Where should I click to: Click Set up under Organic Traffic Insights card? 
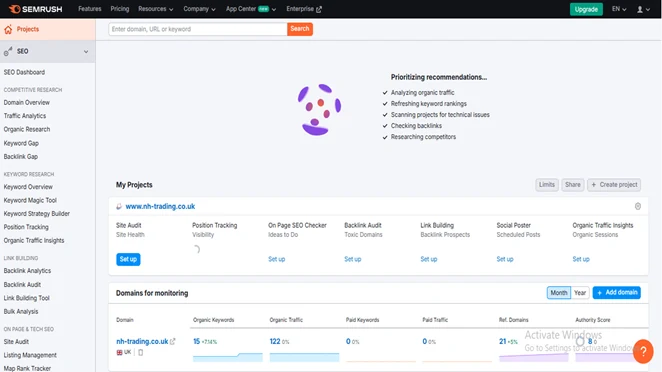point(581,259)
